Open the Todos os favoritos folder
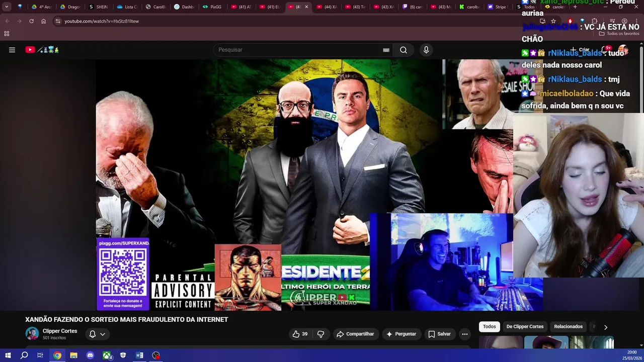 point(619,34)
